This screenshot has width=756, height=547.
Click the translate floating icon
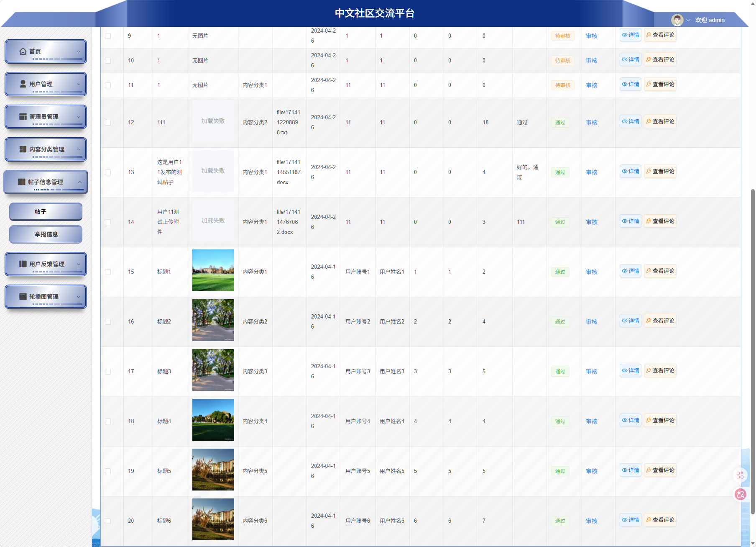click(x=741, y=494)
